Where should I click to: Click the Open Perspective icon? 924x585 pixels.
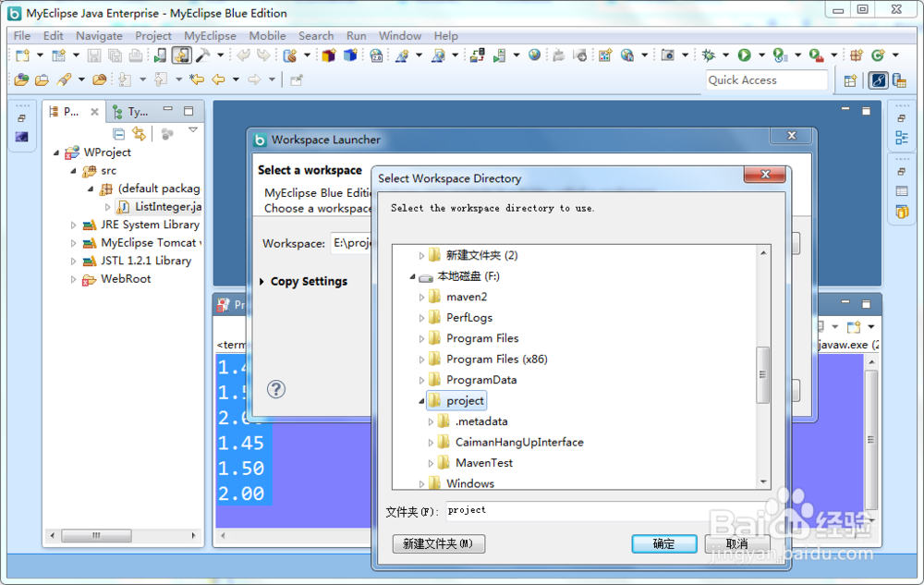[x=850, y=80]
